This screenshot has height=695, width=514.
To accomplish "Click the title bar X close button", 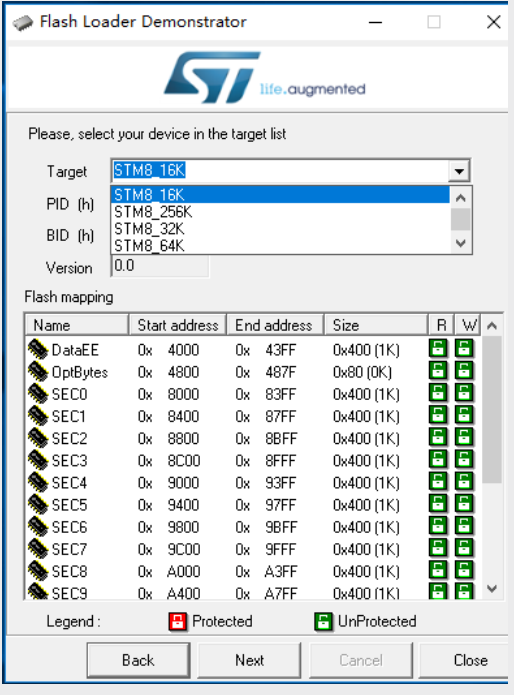I will tap(494, 22).
